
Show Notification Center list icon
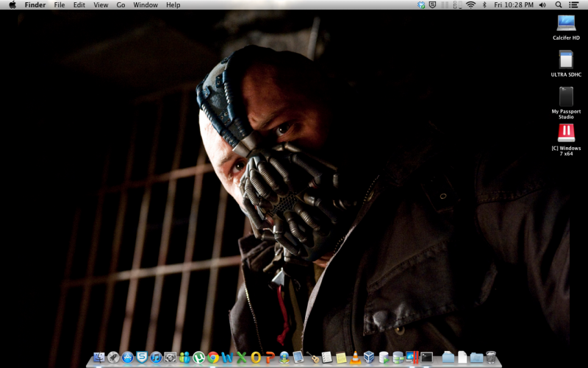coord(573,5)
